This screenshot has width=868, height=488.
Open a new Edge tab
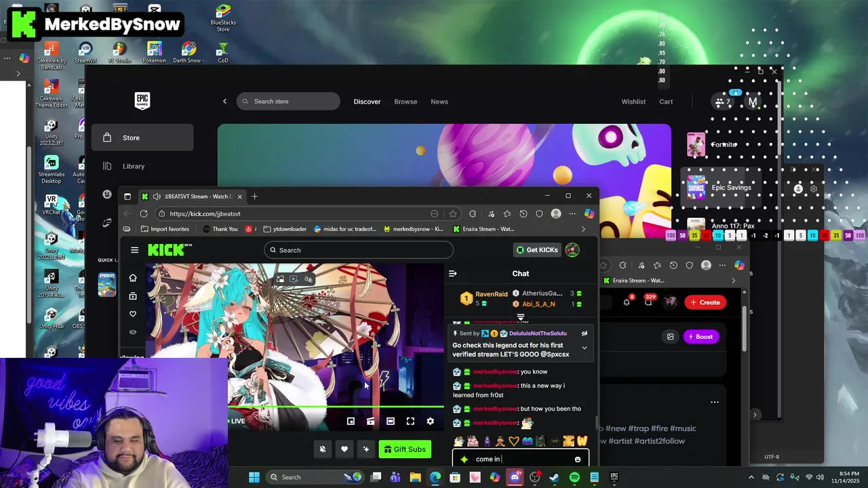pyautogui.click(x=254, y=197)
